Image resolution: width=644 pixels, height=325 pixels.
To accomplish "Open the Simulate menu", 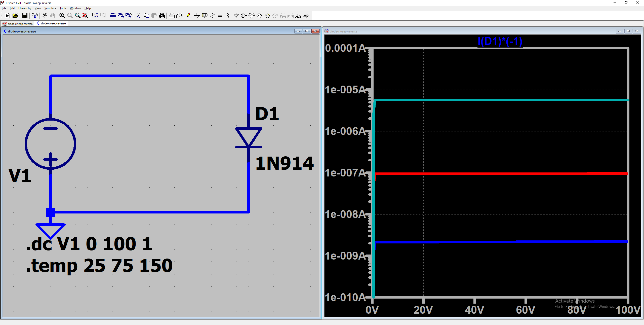I will pos(50,8).
